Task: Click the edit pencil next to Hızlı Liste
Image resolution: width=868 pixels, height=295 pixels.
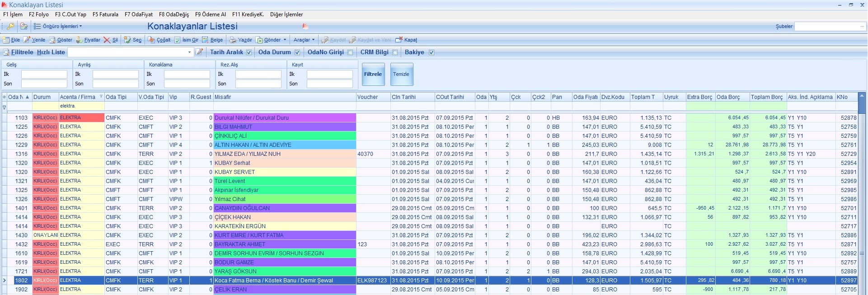Action: pyautogui.click(x=199, y=52)
